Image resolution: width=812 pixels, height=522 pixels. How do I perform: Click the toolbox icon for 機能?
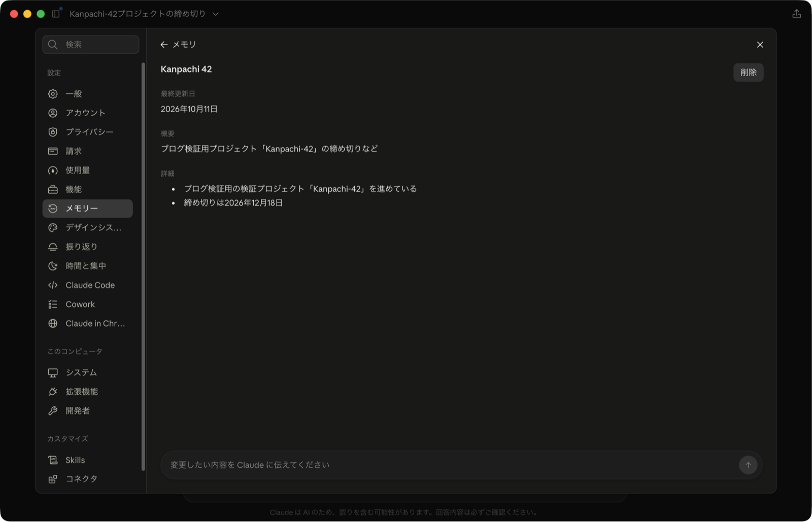coord(53,189)
